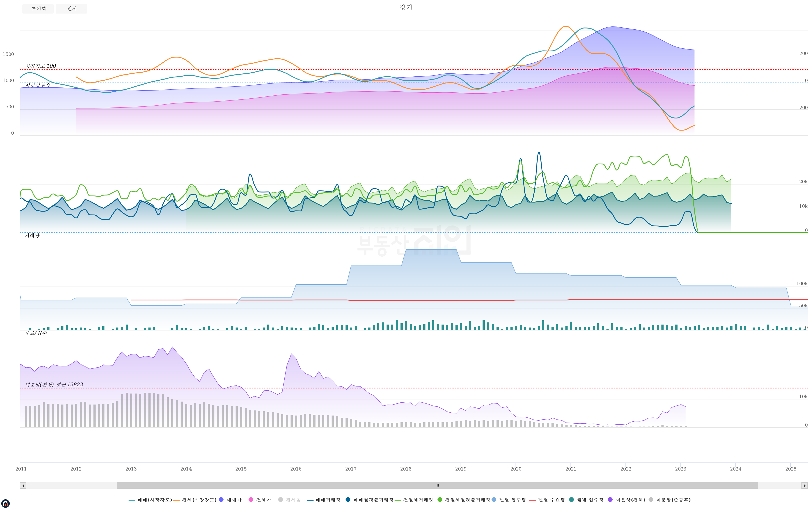Viewport: 812px width, 512px height.
Task: Click the light blue 년별 입주량 marker
Action: pyautogui.click(x=494, y=500)
